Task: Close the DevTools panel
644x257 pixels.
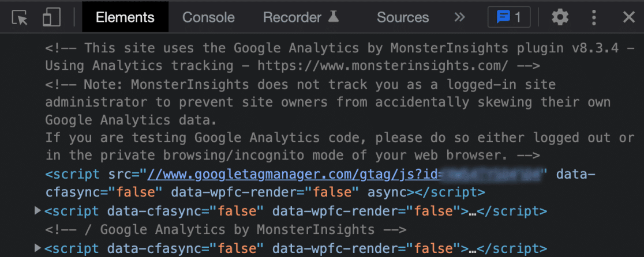Action: coord(628,17)
